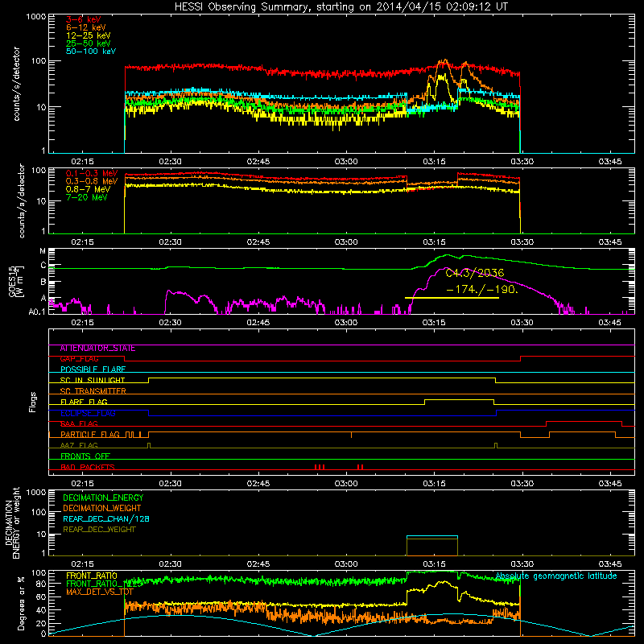Viewport: 644px width, 644px height.
Task: Click the -174./-190. flare position text
Action: tap(481, 289)
